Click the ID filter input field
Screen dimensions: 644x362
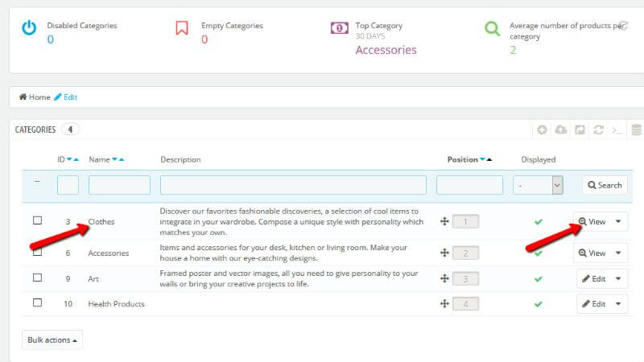(68, 185)
